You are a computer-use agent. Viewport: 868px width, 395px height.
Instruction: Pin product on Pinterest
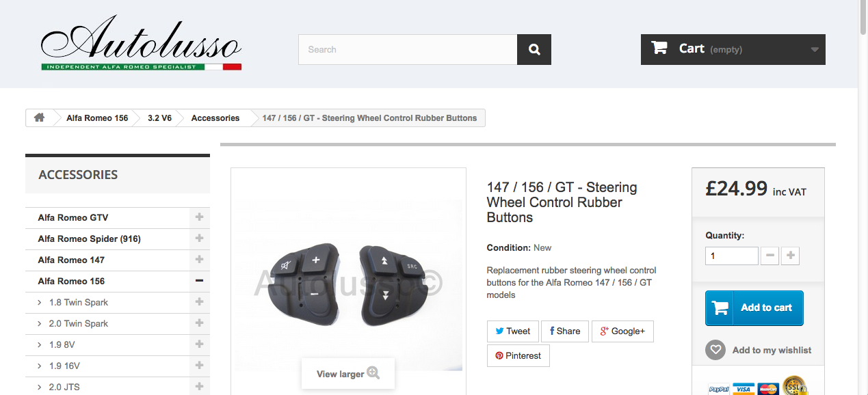pyautogui.click(x=518, y=356)
